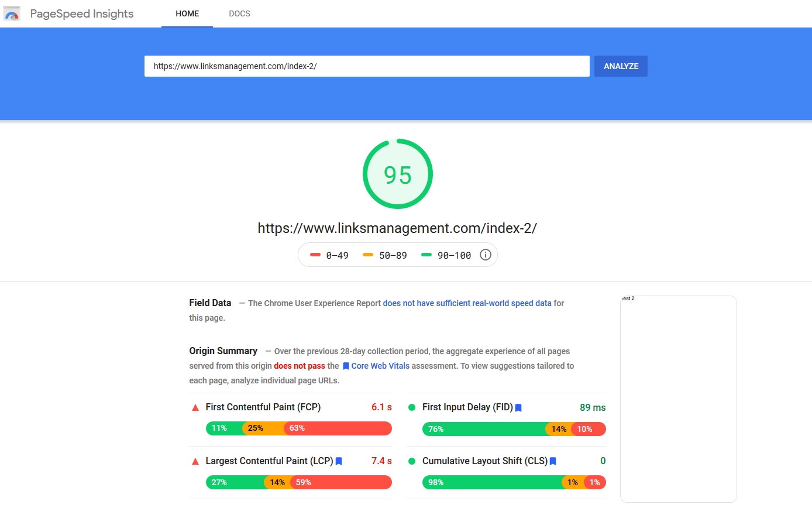This screenshot has height=525, width=812.
Task: Click the page screenshot thumbnail
Action: [x=679, y=399]
